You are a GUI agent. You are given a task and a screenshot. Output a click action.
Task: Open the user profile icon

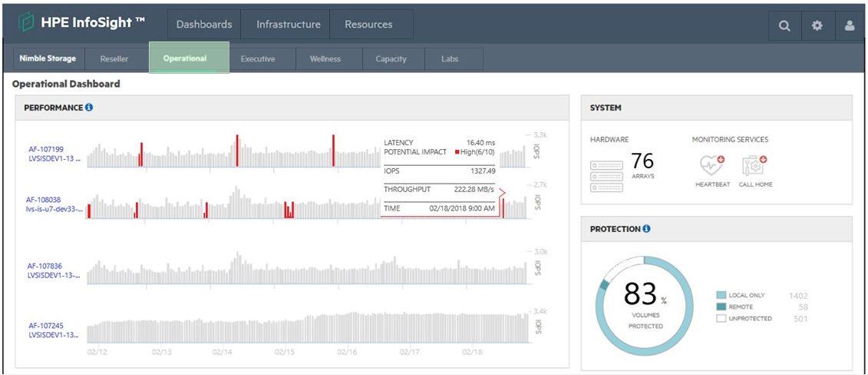click(850, 25)
